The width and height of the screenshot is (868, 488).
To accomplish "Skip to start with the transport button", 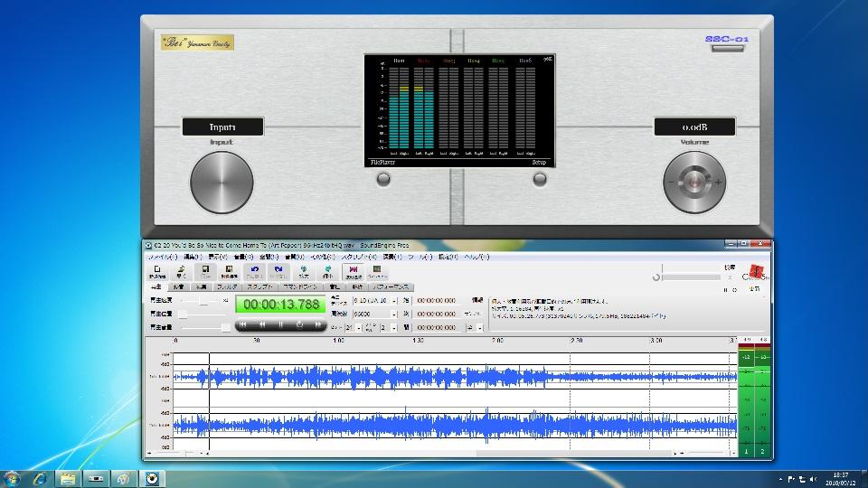I will coord(243,324).
